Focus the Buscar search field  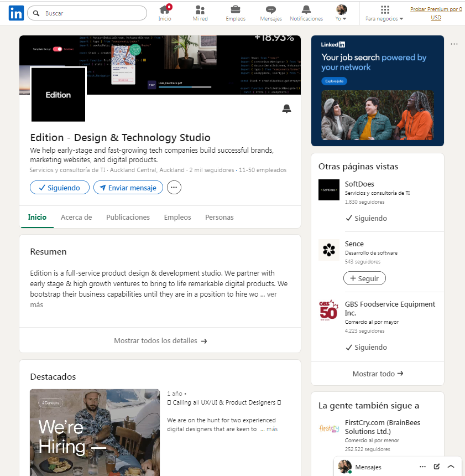(x=87, y=13)
